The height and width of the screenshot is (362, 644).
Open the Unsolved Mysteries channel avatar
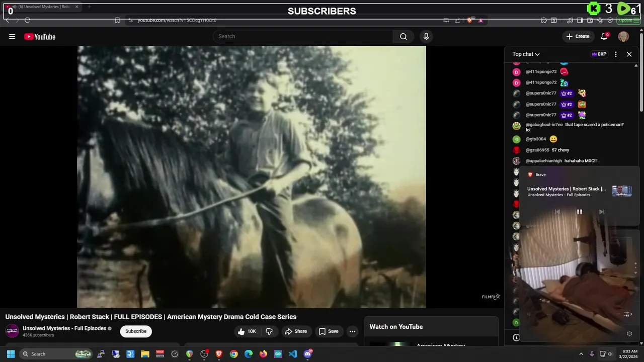[x=12, y=331]
